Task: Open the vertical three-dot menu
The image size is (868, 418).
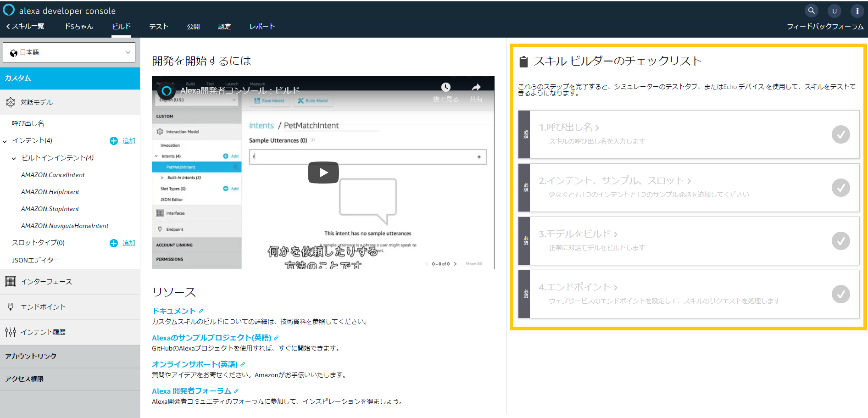Action: [x=857, y=11]
